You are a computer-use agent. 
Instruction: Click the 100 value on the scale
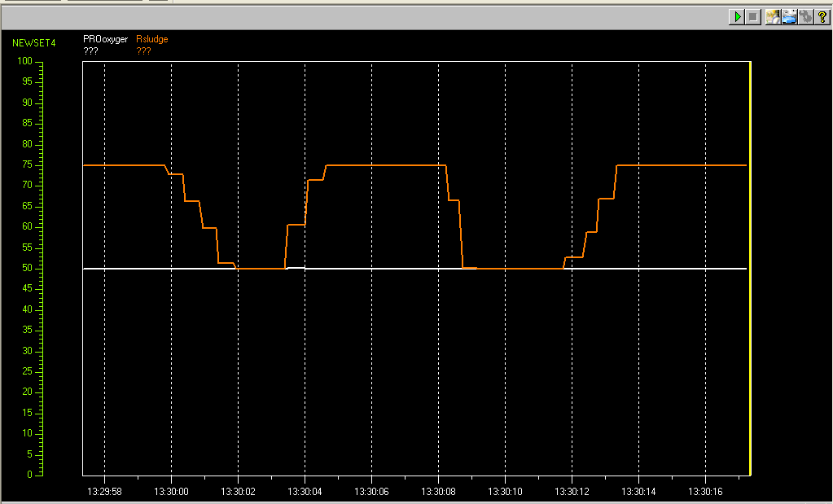pyautogui.click(x=24, y=61)
